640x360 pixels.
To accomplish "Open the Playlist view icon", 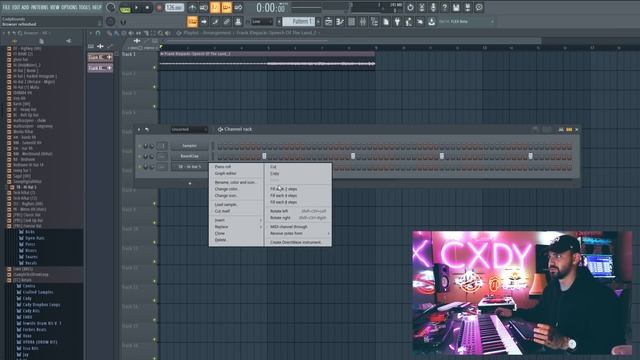I will click(x=329, y=22).
